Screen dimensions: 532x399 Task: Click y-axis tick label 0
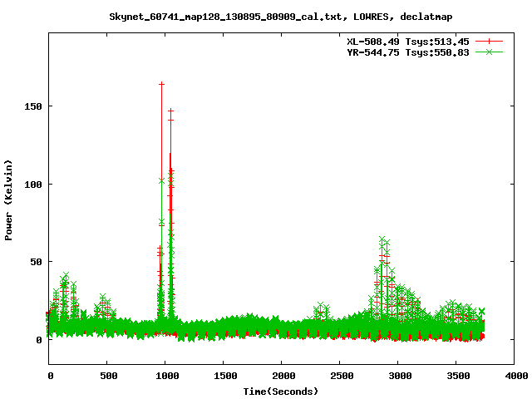(39, 340)
